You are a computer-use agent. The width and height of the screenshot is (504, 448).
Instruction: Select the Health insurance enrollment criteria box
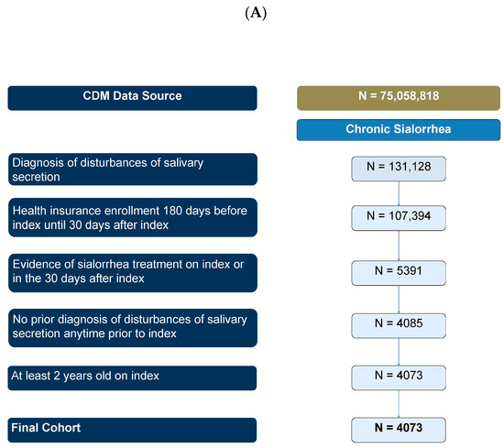[x=133, y=217]
